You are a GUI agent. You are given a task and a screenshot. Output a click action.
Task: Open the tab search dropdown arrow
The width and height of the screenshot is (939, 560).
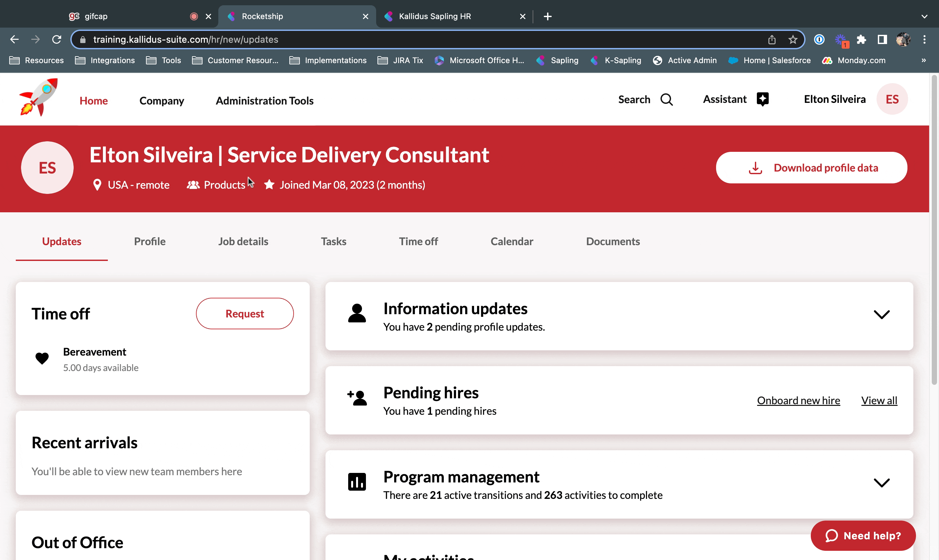924,16
